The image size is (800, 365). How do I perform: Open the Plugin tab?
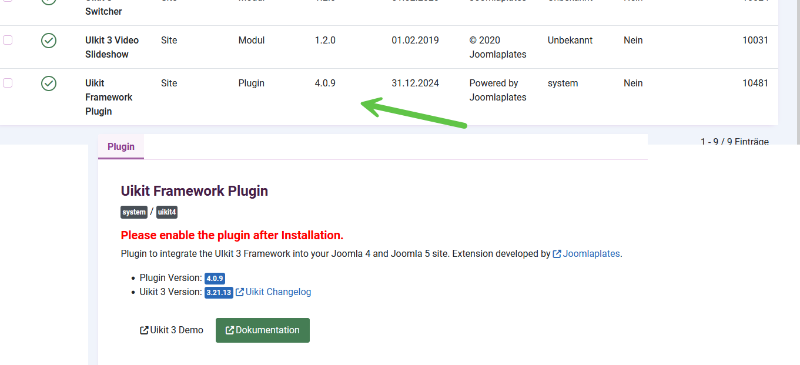click(121, 147)
